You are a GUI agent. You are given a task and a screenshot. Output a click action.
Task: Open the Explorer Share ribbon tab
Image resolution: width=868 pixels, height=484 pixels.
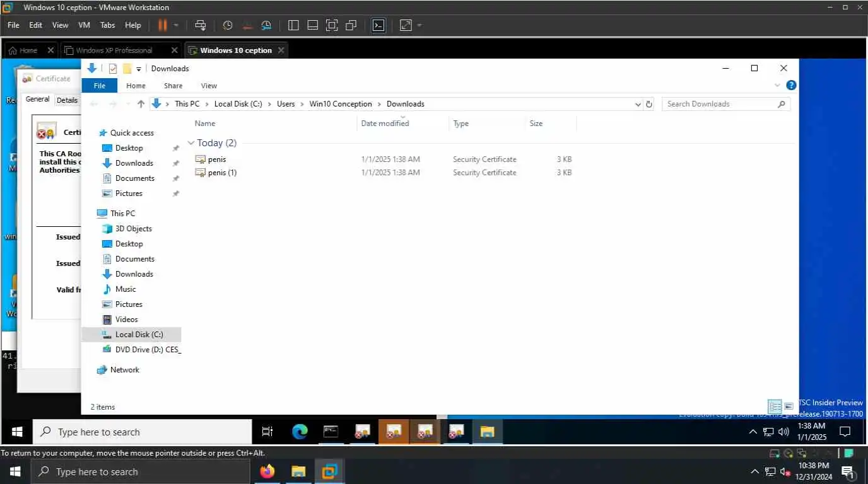(x=173, y=86)
